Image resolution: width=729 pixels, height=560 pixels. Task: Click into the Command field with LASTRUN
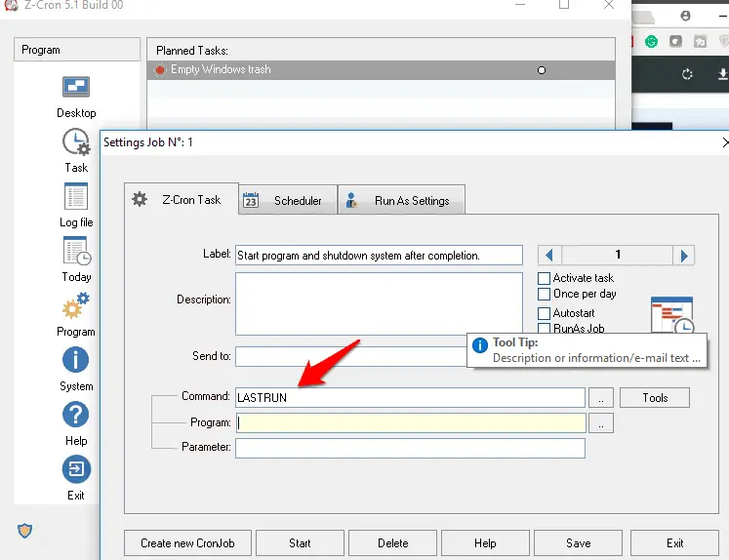pyautogui.click(x=410, y=398)
